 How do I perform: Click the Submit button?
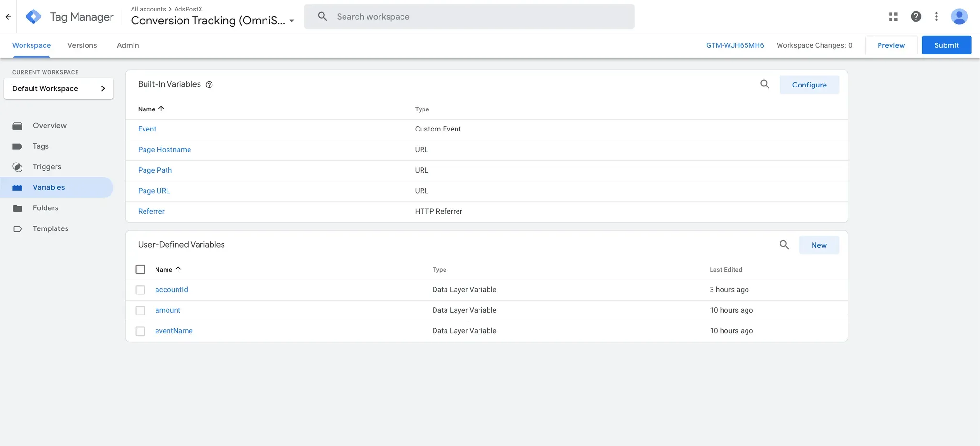point(947,45)
